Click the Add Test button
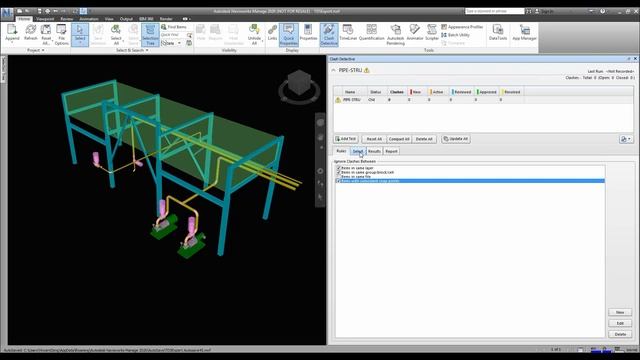Image resolution: width=640 pixels, height=360 pixels. pos(346,139)
